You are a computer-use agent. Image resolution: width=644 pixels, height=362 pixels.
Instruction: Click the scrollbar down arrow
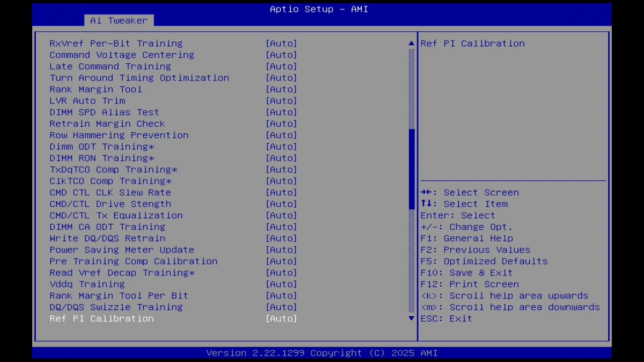click(411, 318)
